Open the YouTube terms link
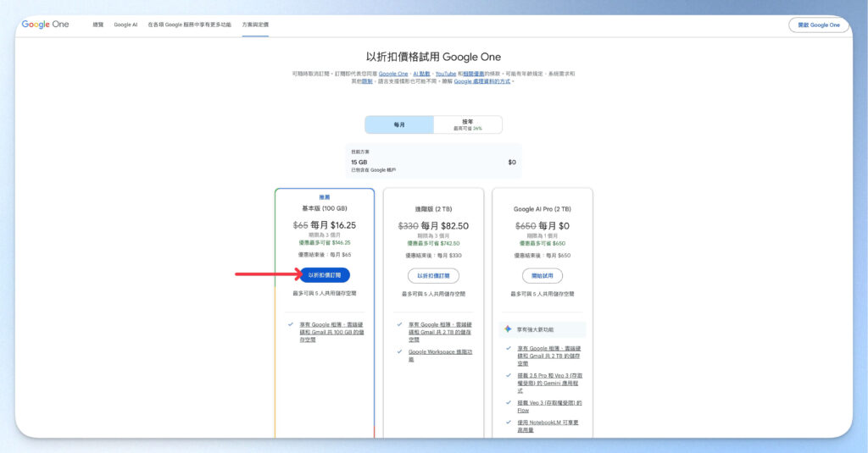This screenshot has width=868, height=453. pos(446,74)
